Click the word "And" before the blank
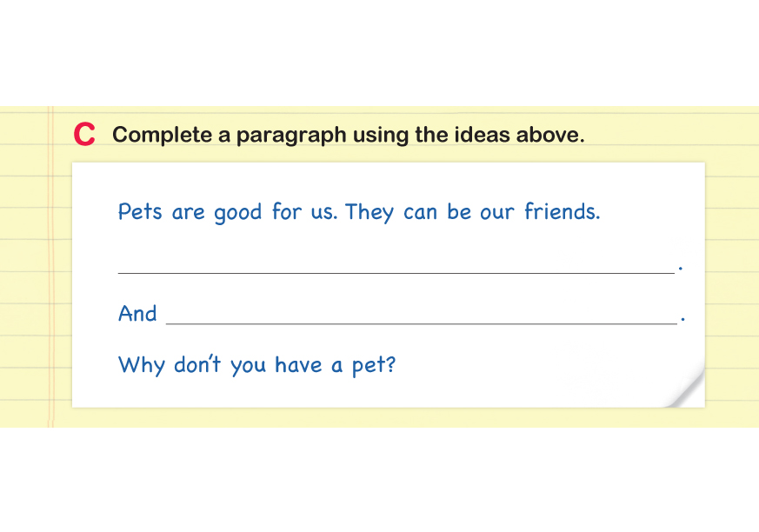This screenshot has width=759, height=532. pyautogui.click(x=137, y=314)
